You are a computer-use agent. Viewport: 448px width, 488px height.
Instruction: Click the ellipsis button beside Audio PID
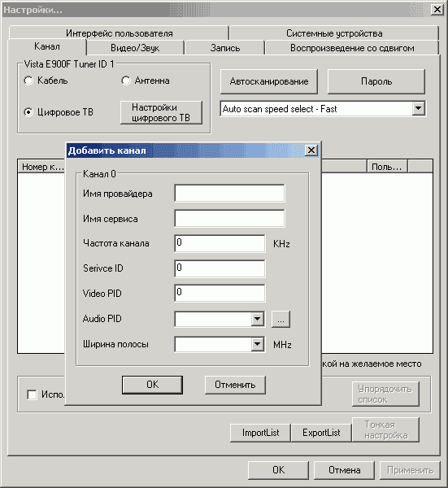pos(281,319)
